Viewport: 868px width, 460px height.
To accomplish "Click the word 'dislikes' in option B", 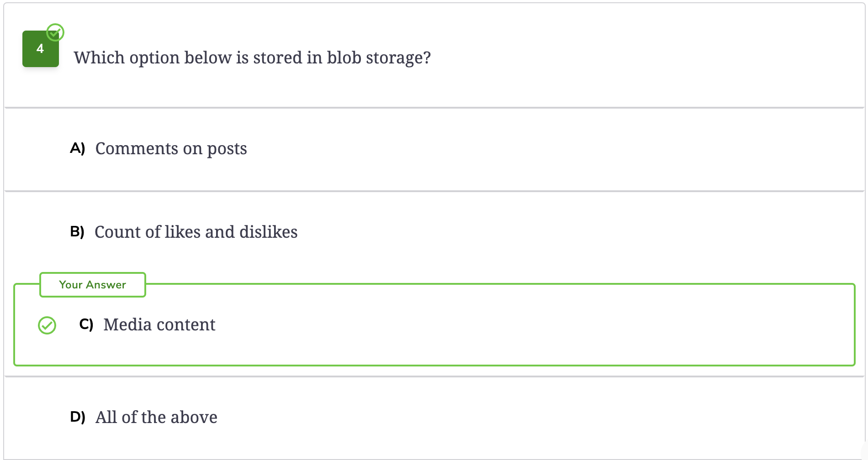I will (x=269, y=232).
